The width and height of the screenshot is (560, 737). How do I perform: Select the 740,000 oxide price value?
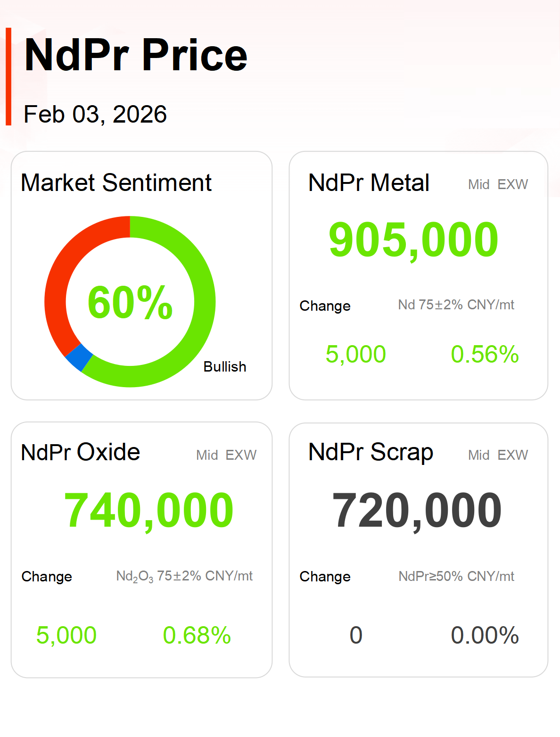tap(148, 510)
